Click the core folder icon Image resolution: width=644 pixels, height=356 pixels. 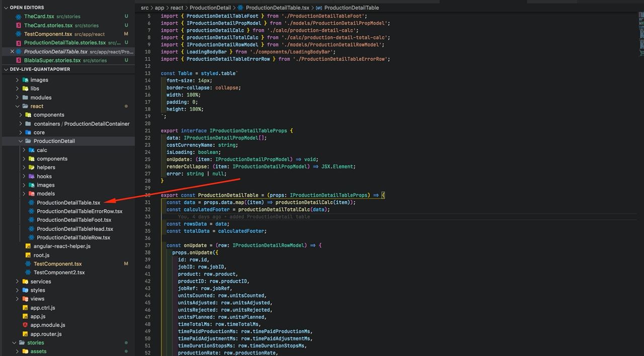pos(29,132)
